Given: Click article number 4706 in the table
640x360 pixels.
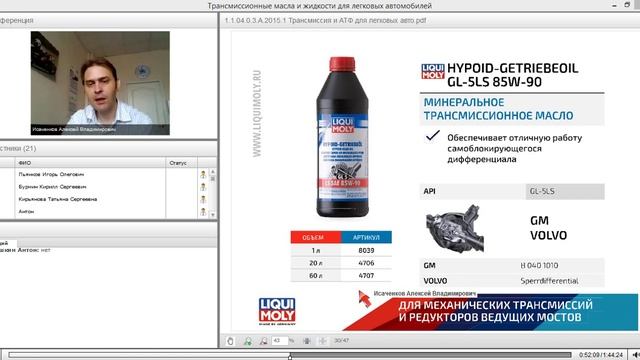Looking at the screenshot, I should pos(366,263).
